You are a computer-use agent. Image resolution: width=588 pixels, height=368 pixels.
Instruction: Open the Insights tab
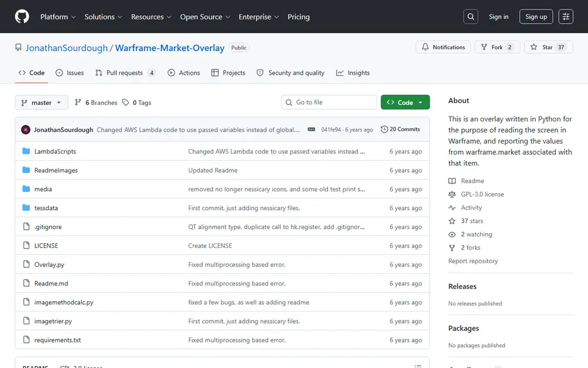pyautogui.click(x=353, y=73)
